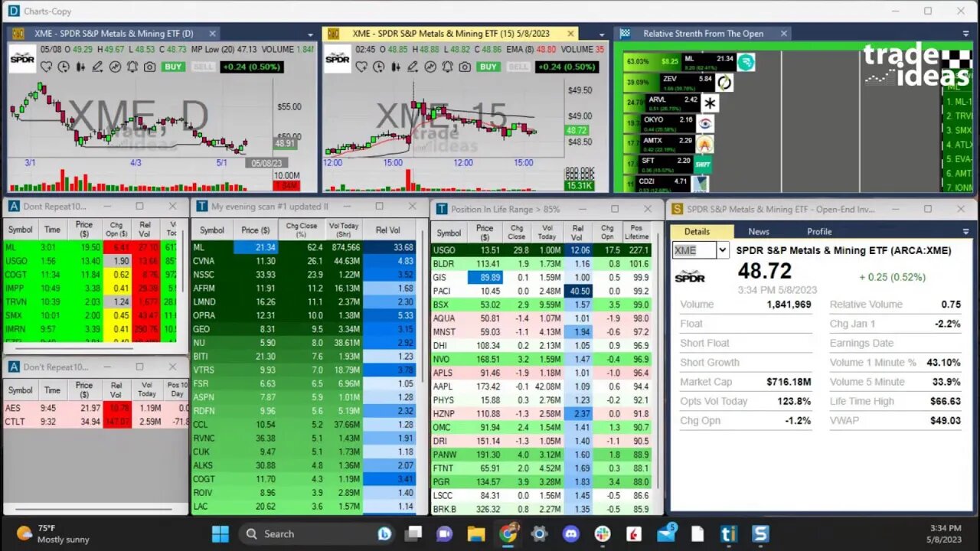
Task: Click the heart favorite icon in 15-minute chart
Action: pos(361,67)
